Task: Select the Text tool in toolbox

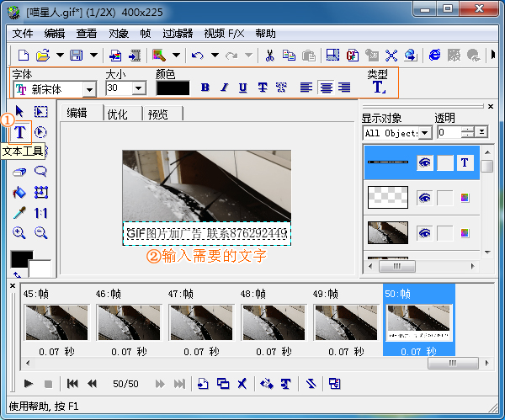Action: pos(20,132)
